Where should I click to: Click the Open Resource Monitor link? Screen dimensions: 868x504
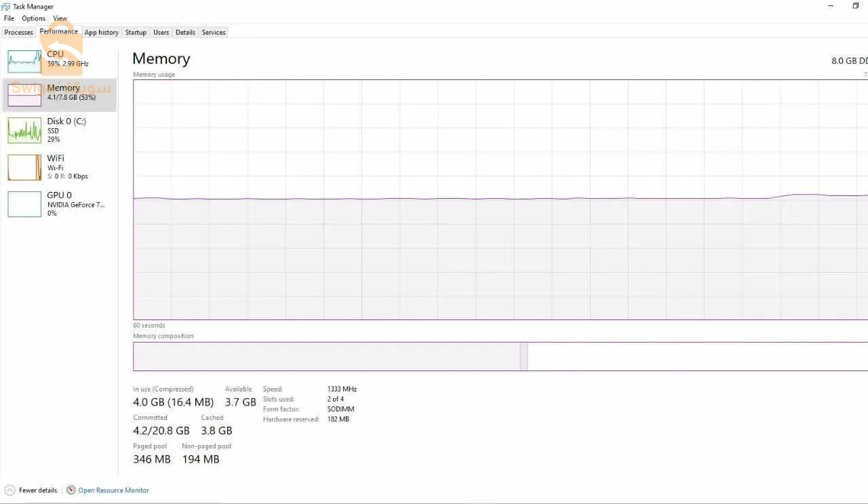pyautogui.click(x=113, y=490)
